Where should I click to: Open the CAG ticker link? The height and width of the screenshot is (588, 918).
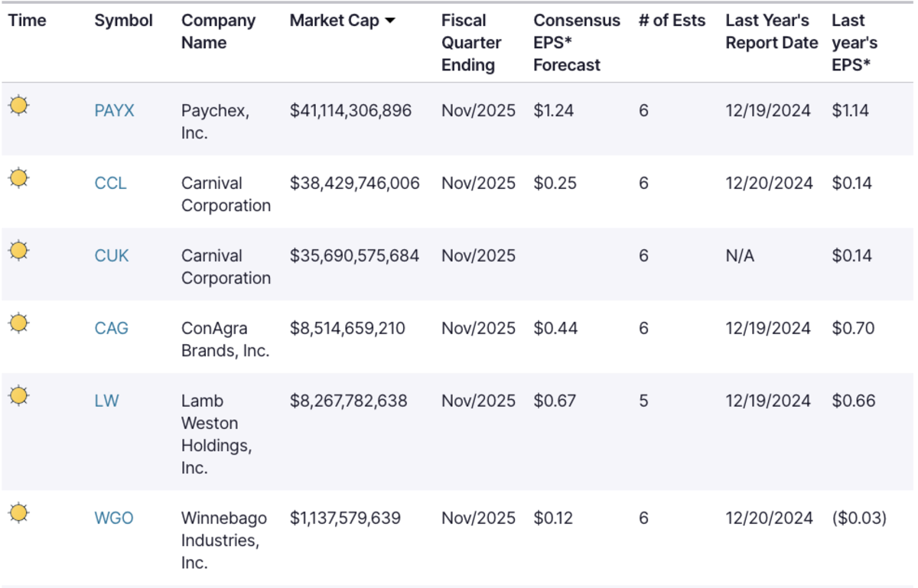pos(111,329)
